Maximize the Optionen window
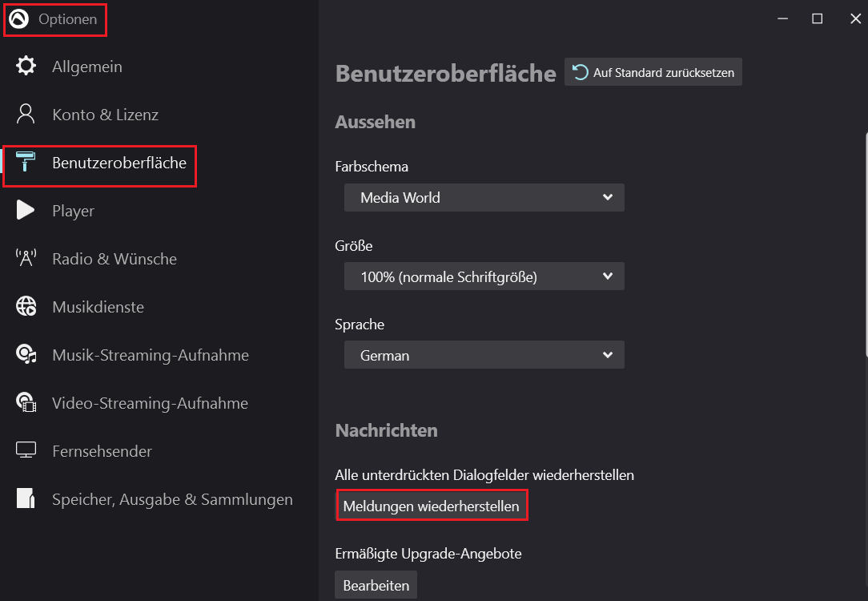Image resolution: width=868 pixels, height=601 pixels. pyautogui.click(x=817, y=19)
